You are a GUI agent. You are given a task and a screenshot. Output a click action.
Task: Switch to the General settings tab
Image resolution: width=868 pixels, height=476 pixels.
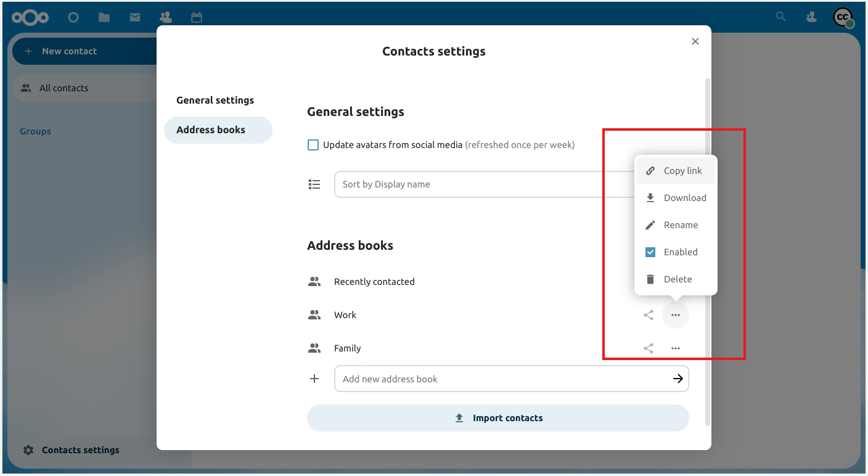coord(215,100)
